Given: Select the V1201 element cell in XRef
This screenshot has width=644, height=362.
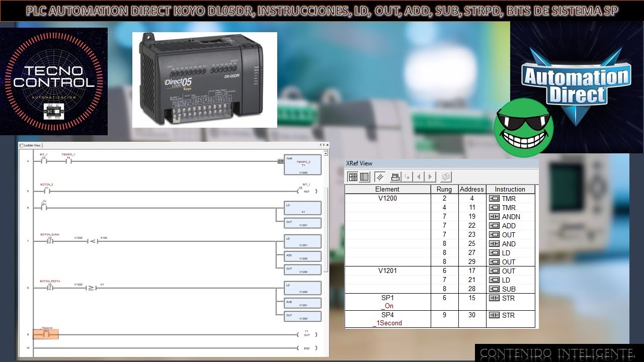Looking at the screenshot, I should click(387, 271).
